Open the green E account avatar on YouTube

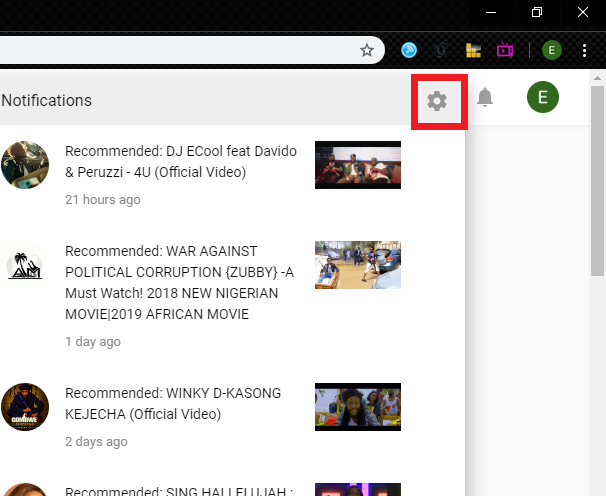[543, 97]
